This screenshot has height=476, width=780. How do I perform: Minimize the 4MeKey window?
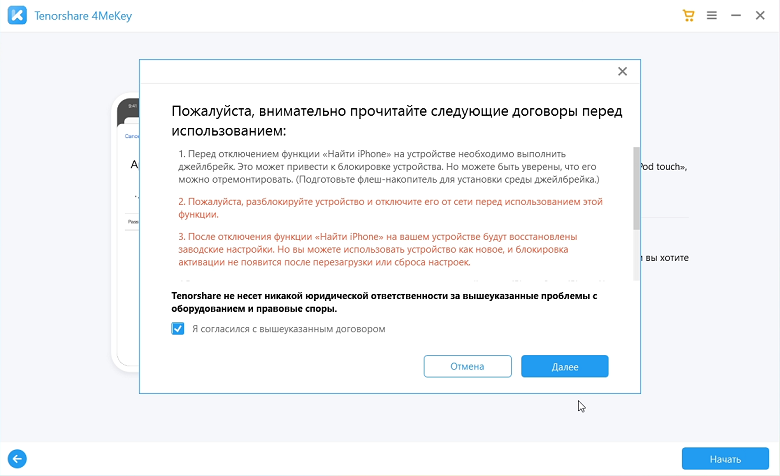click(736, 15)
